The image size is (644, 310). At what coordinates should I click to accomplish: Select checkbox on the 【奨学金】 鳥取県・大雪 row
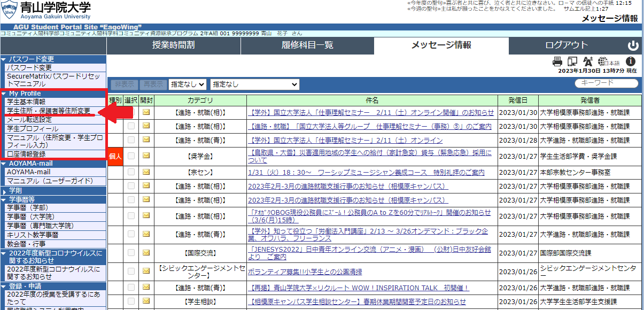point(131,156)
